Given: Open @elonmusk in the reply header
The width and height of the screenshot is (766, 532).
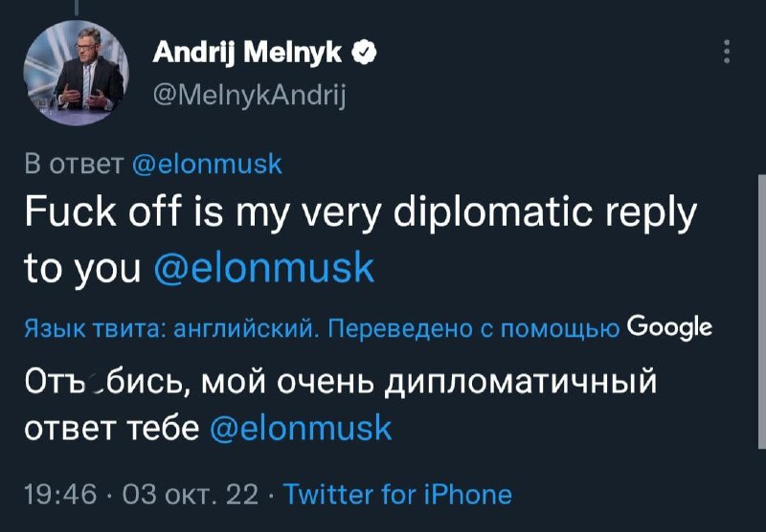Looking at the screenshot, I should (x=207, y=164).
